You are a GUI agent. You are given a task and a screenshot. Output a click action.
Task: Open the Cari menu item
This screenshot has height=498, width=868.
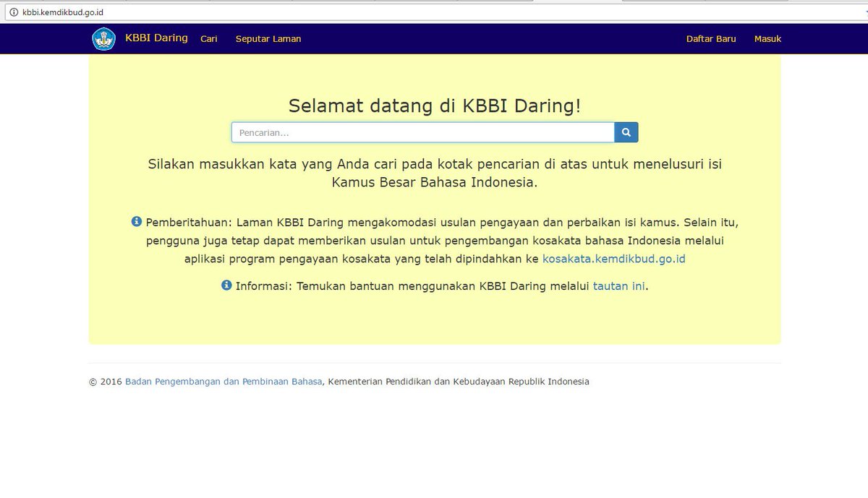click(209, 39)
